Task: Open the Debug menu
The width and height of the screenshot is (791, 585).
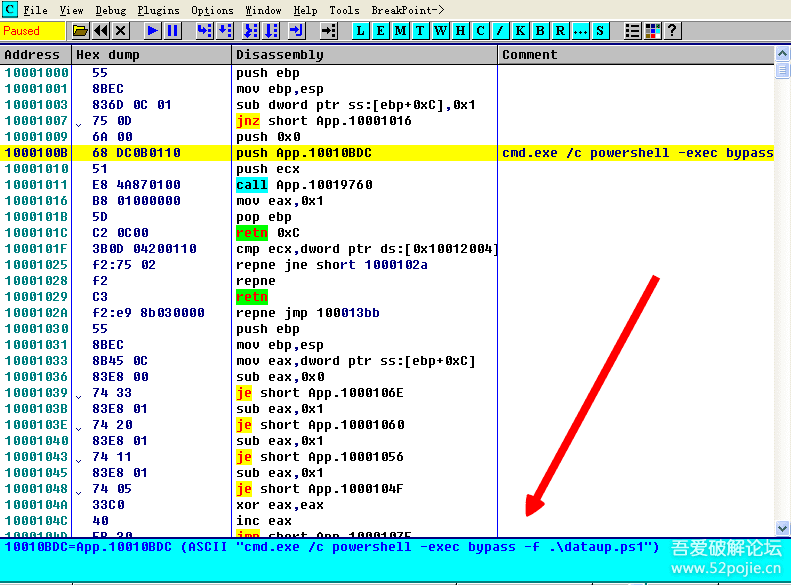Action: tap(110, 10)
